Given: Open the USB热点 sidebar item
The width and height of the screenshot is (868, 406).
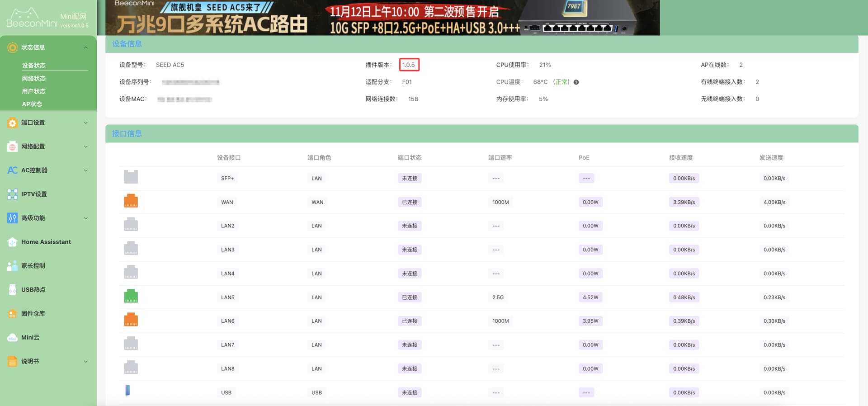Looking at the screenshot, I should coord(33,290).
